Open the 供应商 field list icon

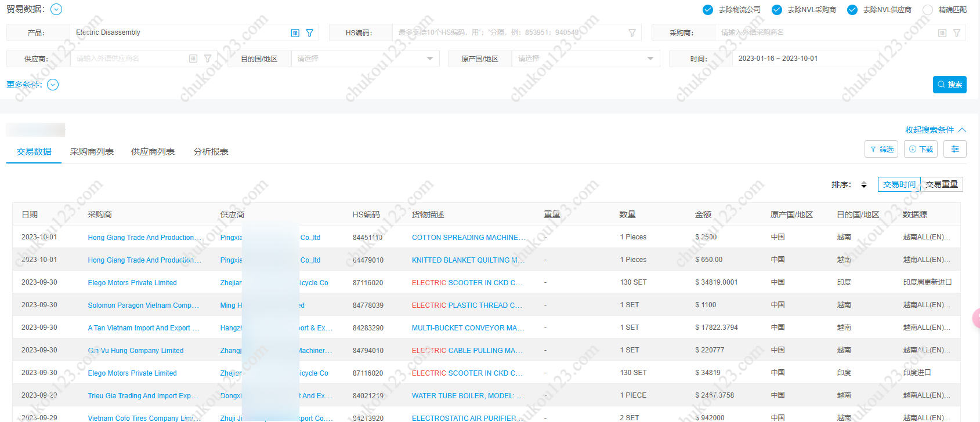click(x=193, y=59)
